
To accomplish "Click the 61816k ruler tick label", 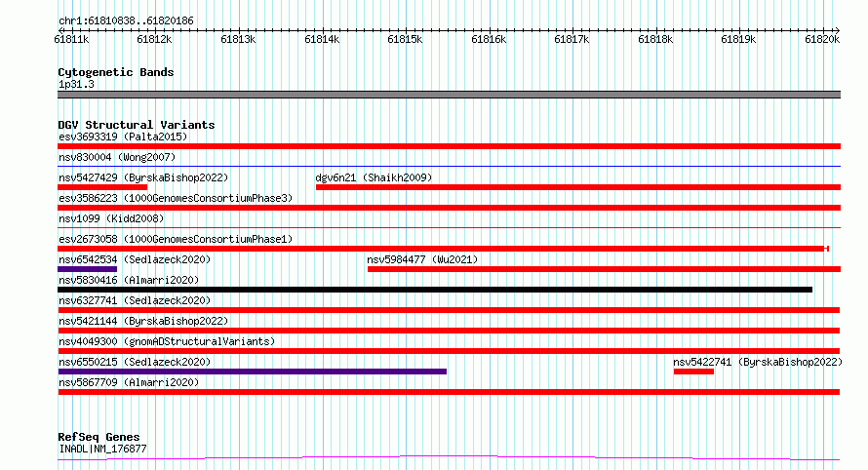I will 489,39.
